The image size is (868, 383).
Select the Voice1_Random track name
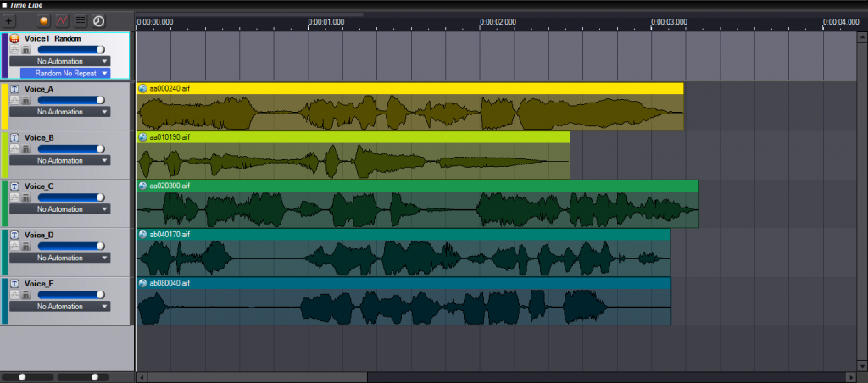click(53, 39)
